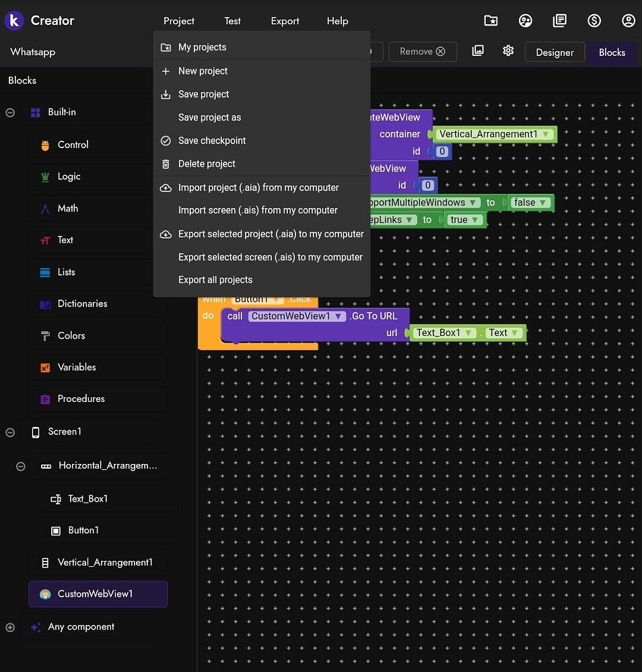The height and width of the screenshot is (672, 642).
Task: Click the dollar monetization icon
Action: click(x=594, y=21)
